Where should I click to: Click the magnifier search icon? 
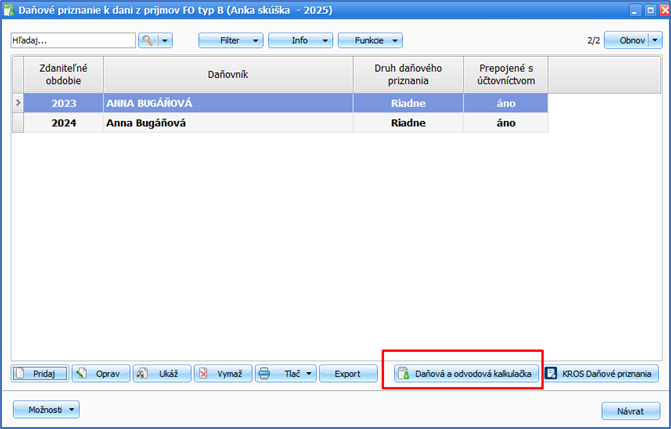148,40
